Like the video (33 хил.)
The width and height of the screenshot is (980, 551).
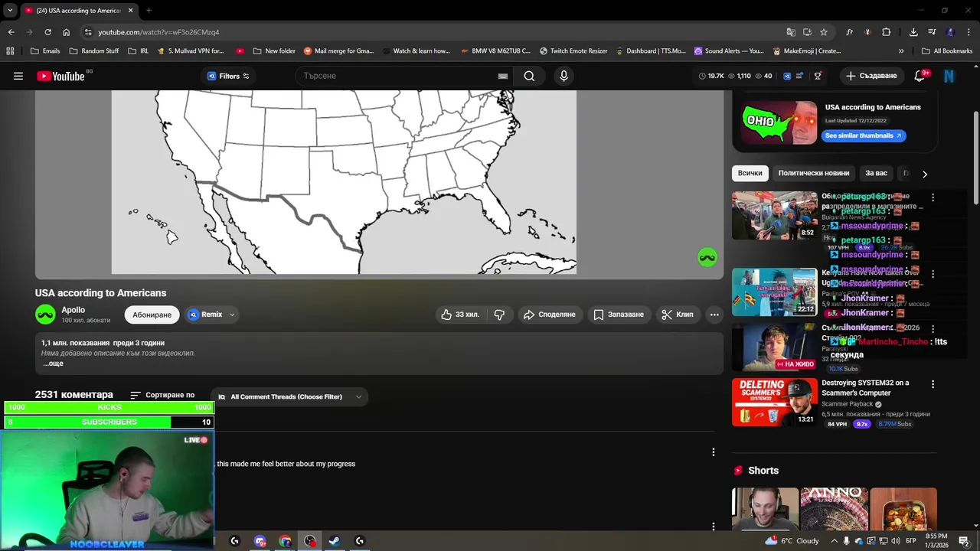[x=459, y=315]
